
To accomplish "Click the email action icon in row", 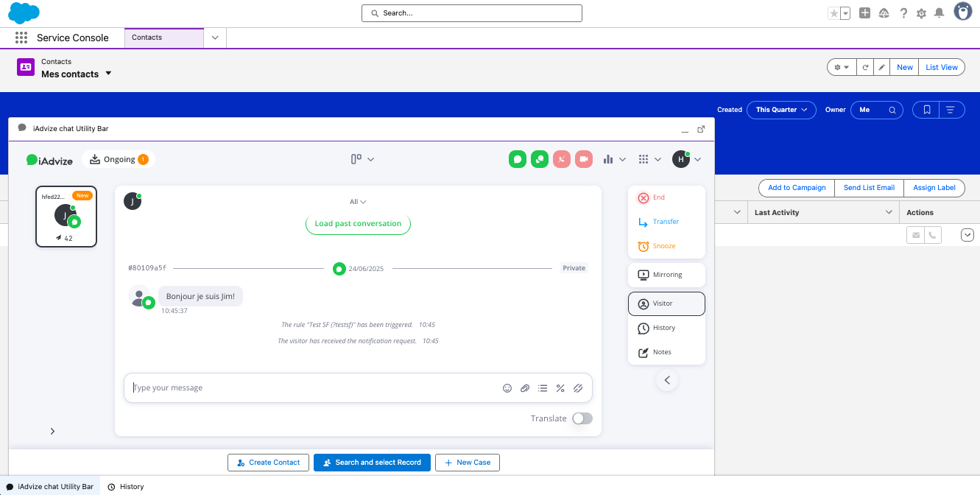I will [x=915, y=235].
